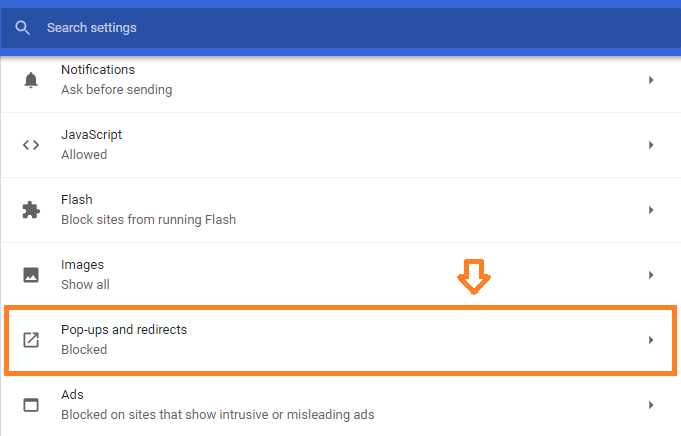
Task: Click the Images picture icon
Action: tap(31, 275)
